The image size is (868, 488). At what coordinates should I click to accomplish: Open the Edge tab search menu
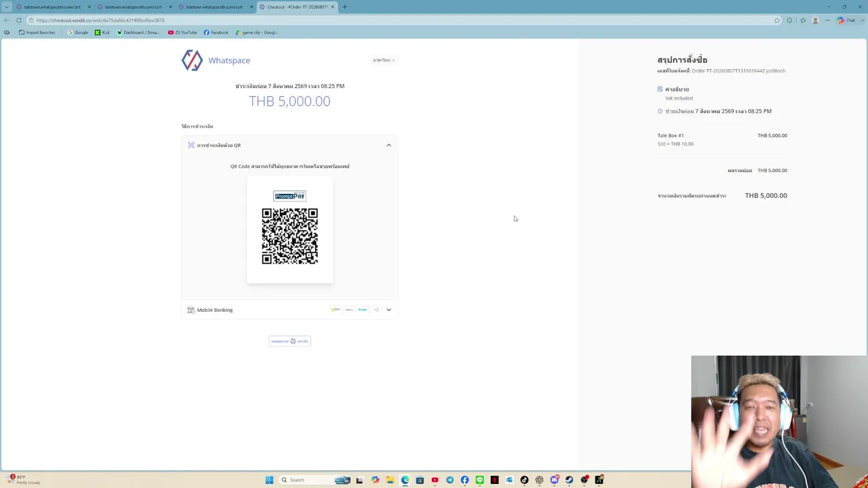pyautogui.click(x=7, y=7)
